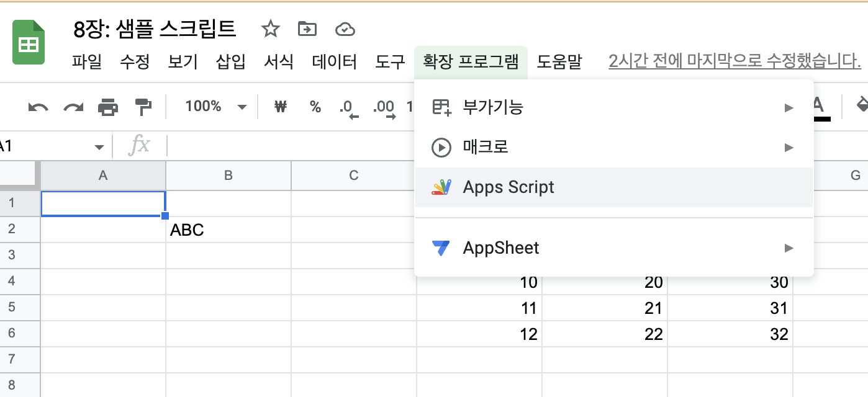Viewport: 868px width, 397px height.
Task: Click the AppSheet logo icon
Action: [441, 248]
